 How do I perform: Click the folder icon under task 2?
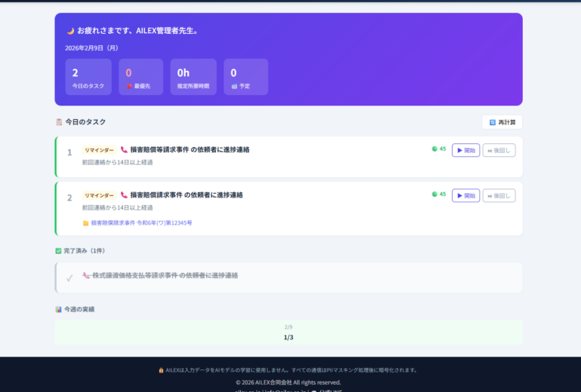click(x=85, y=223)
